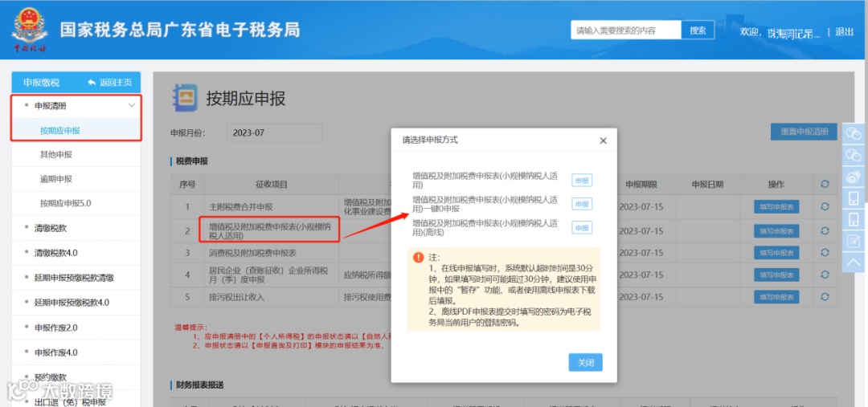
Task: Click the 返回主页 arrow icon
Action: (92, 83)
